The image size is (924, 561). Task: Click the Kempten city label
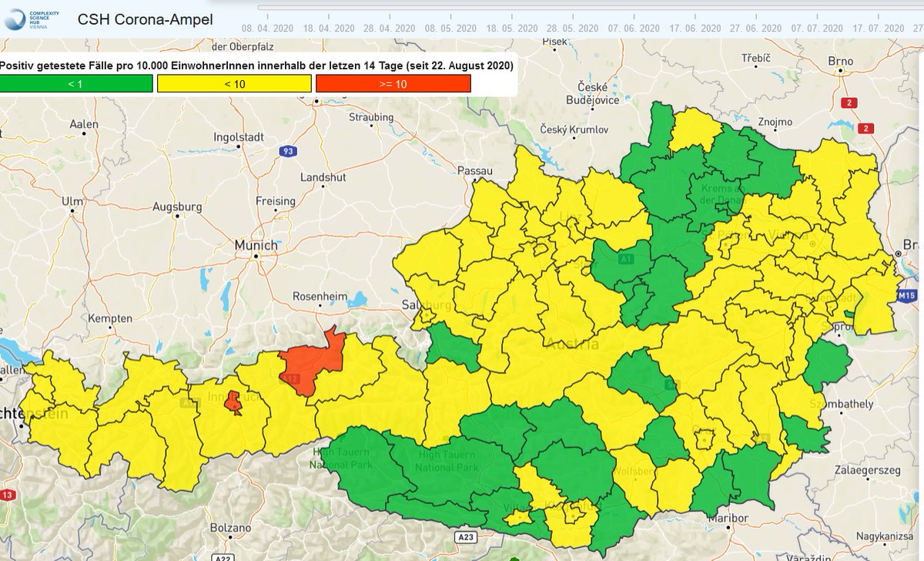(x=110, y=317)
